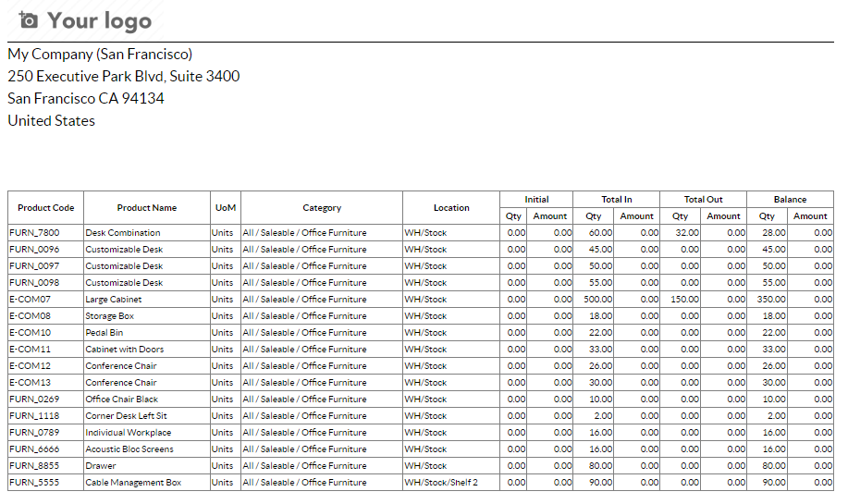
Task: Click the 'Initial' group header
Action: pyautogui.click(x=536, y=200)
